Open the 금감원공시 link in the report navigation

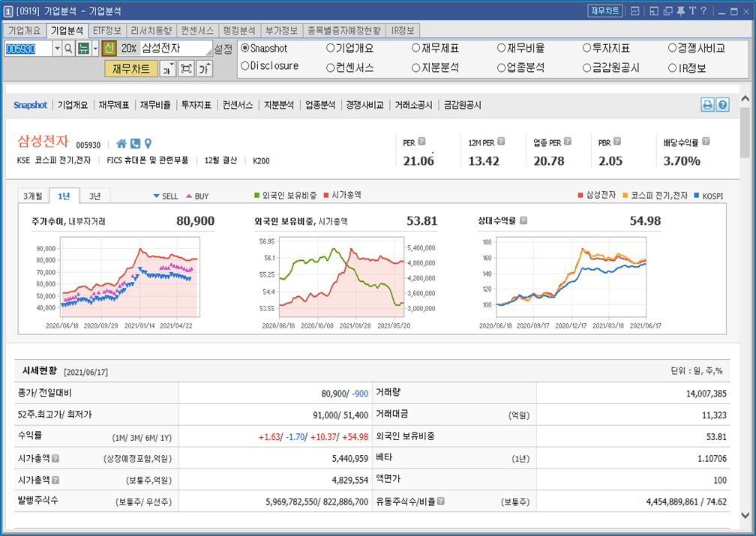point(462,105)
